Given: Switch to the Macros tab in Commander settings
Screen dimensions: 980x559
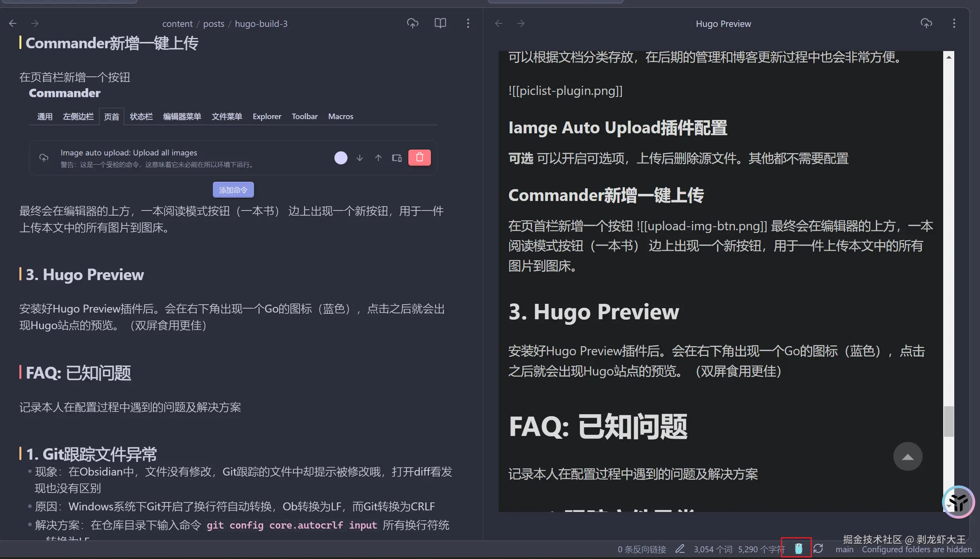Looking at the screenshot, I should [x=341, y=116].
